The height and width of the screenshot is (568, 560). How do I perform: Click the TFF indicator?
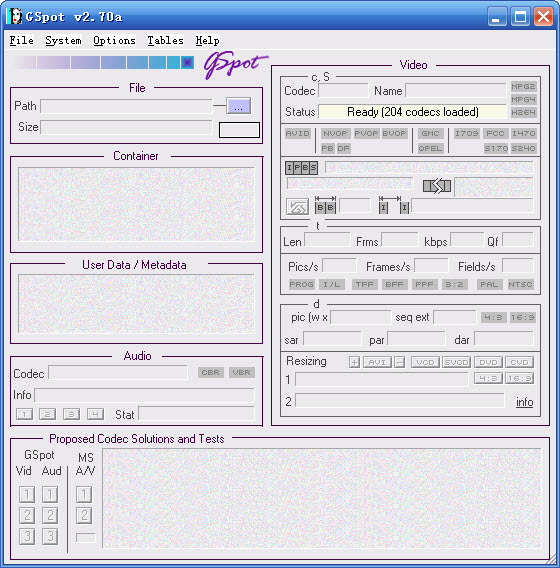click(364, 284)
